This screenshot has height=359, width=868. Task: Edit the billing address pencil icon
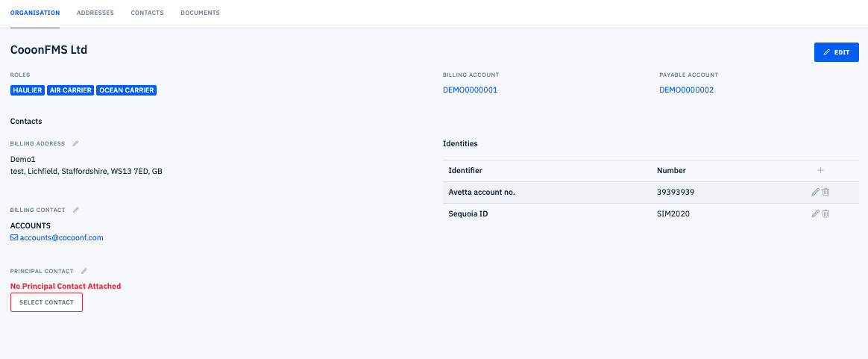coord(75,143)
